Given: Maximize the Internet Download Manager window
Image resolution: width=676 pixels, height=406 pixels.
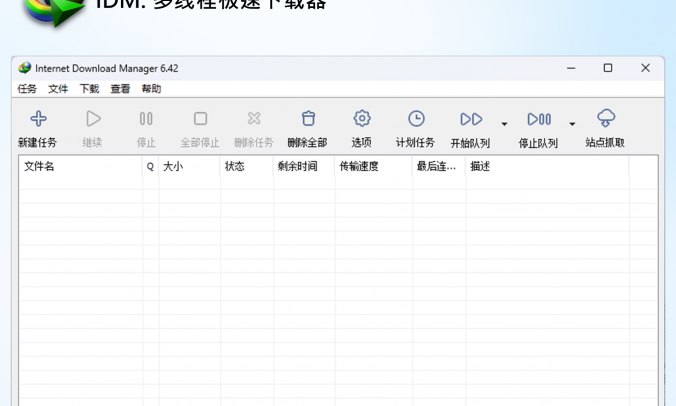Looking at the screenshot, I should [608, 68].
